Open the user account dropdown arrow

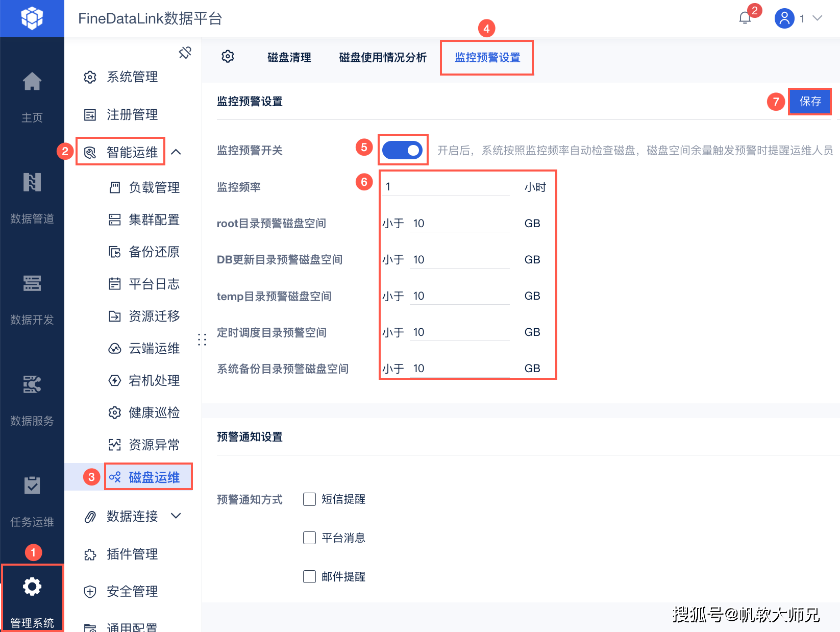817,18
